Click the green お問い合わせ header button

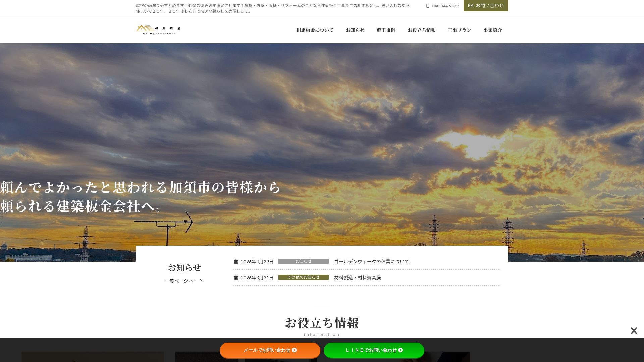click(x=486, y=6)
